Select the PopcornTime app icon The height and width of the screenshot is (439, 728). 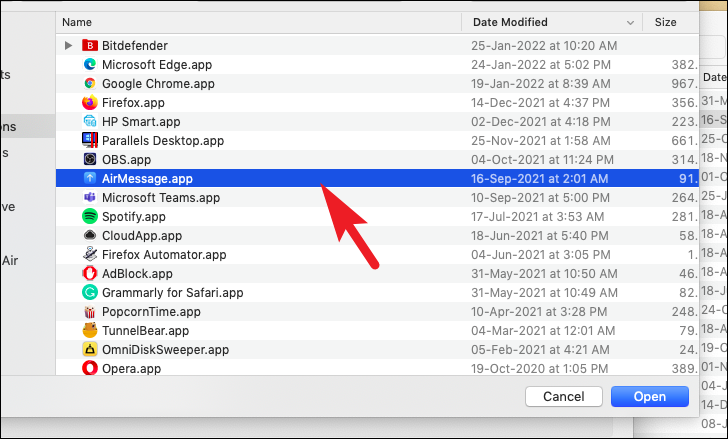[90, 312]
